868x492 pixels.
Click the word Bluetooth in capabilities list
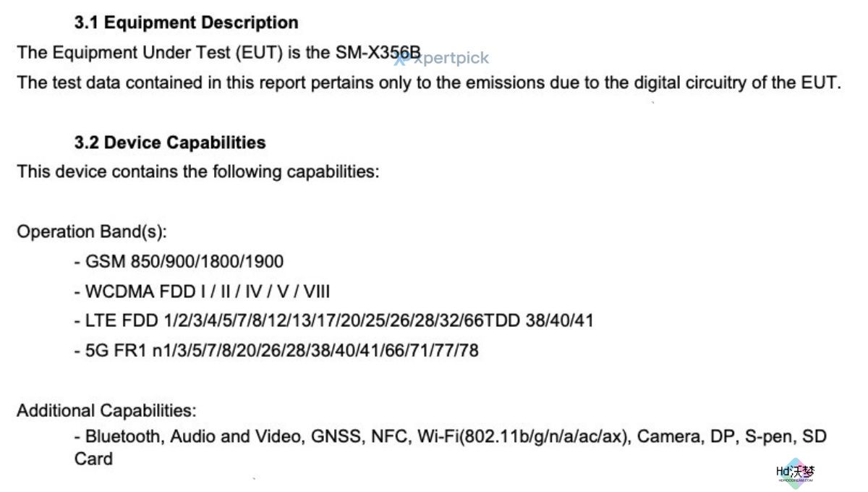124,436
